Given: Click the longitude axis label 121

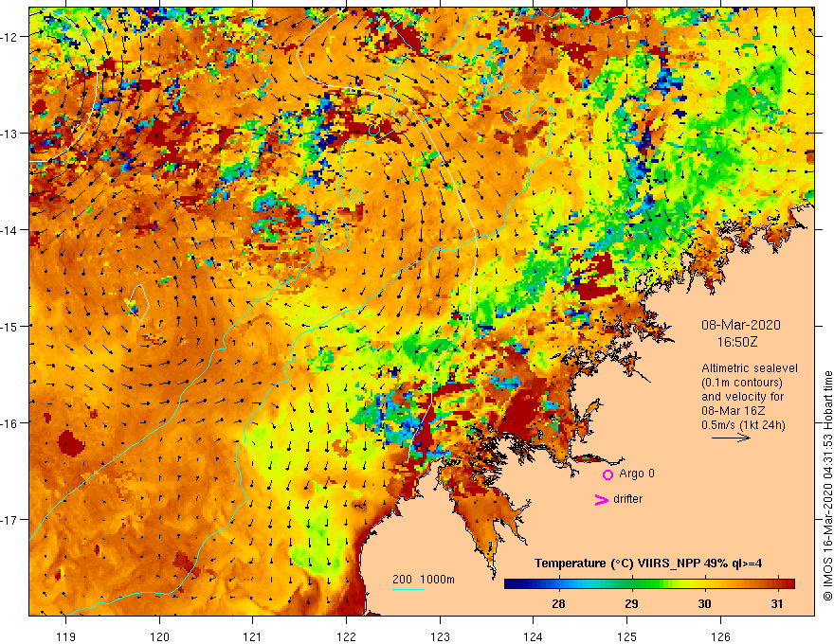Looking at the screenshot, I should pos(253,636).
